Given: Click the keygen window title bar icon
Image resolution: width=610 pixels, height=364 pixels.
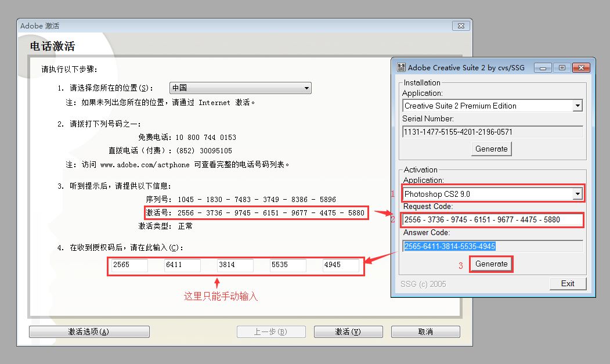Looking at the screenshot, I should coord(401,67).
